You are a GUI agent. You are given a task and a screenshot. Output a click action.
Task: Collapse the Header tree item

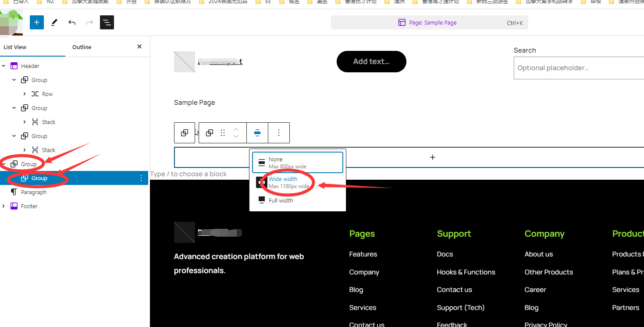coord(4,66)
